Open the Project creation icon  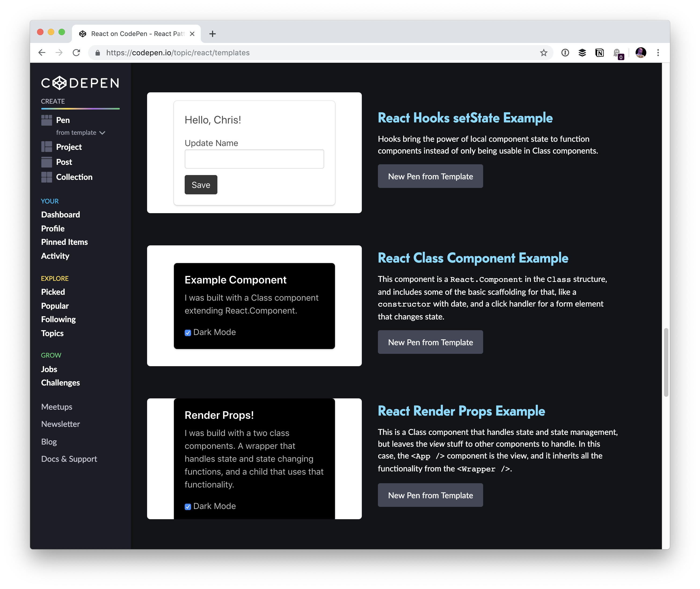click(x=47, y=147)
